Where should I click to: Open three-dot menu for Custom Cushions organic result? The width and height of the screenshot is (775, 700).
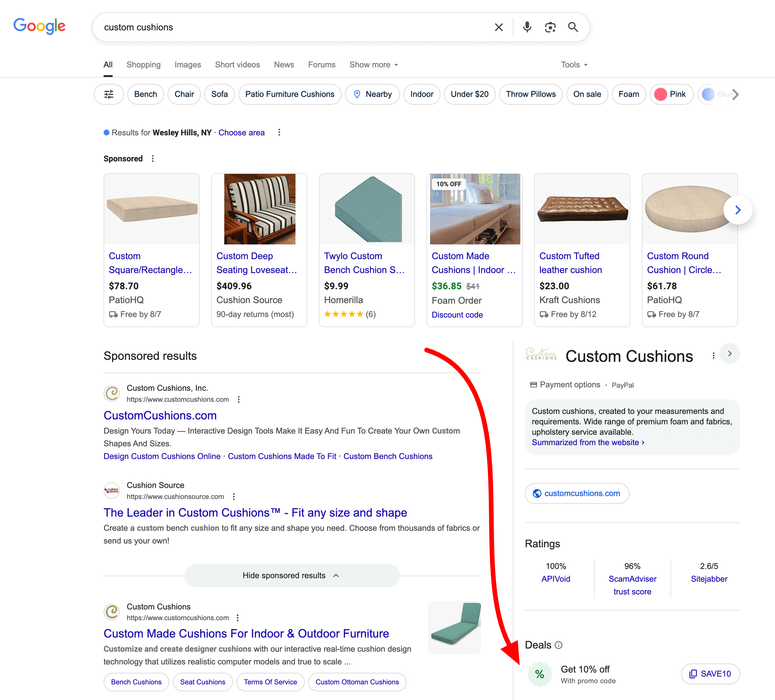coord(238,618)
